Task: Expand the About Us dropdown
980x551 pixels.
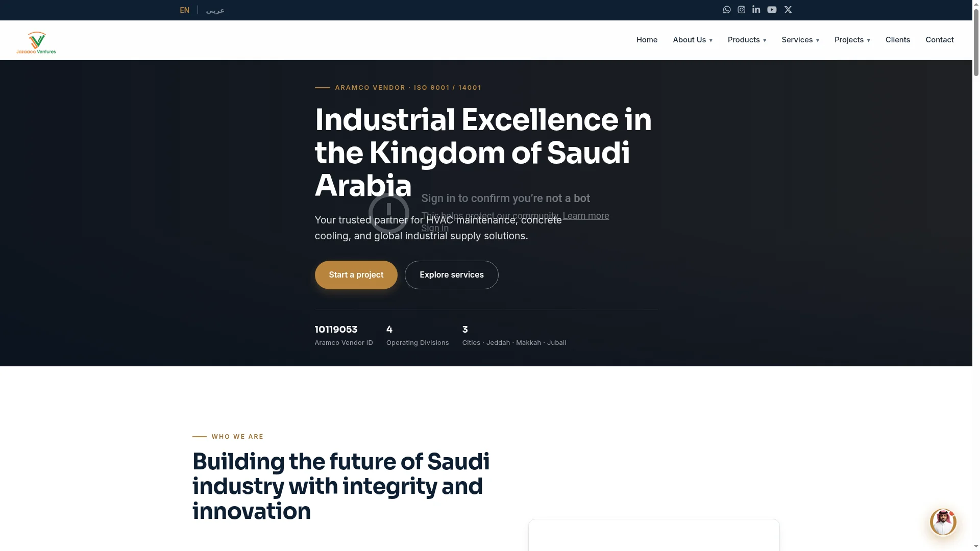Action: [693, 40]
